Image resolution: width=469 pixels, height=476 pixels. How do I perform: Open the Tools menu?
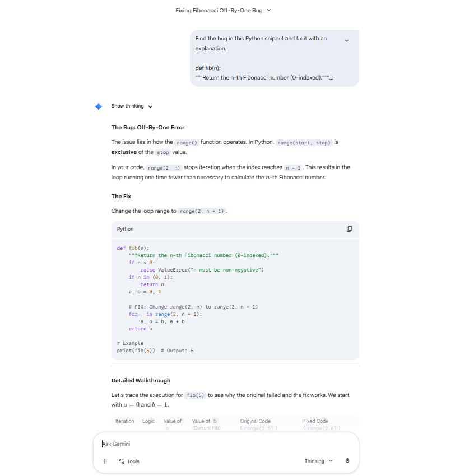point(129,461)
